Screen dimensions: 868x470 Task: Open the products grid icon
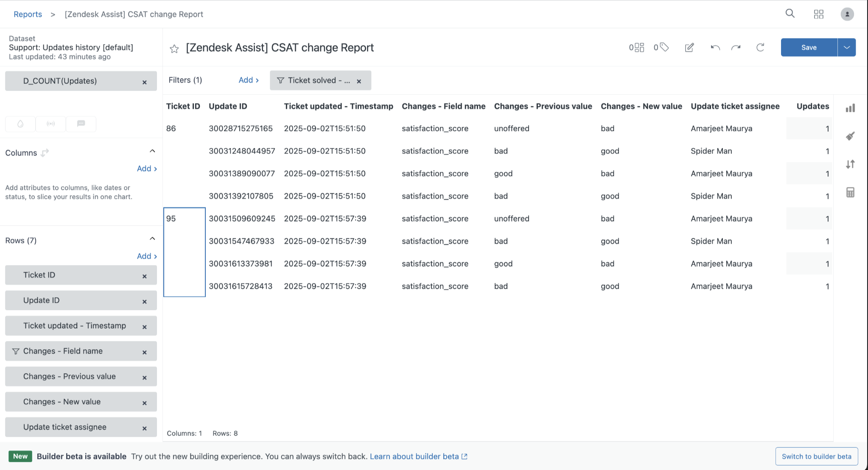818,14
